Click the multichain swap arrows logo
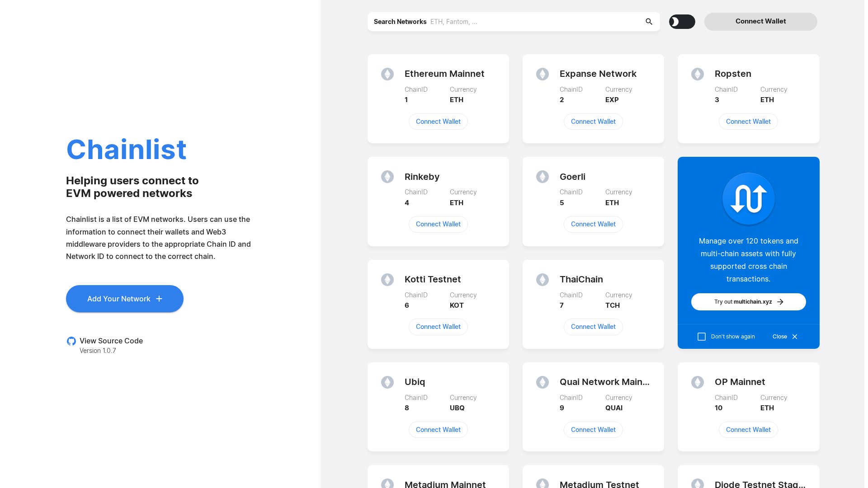 tap(748, 199)
